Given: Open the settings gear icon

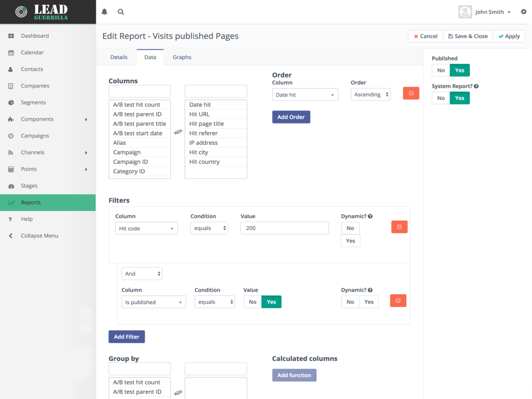Looking at the screenshot, I should click(x=524, y=12).
